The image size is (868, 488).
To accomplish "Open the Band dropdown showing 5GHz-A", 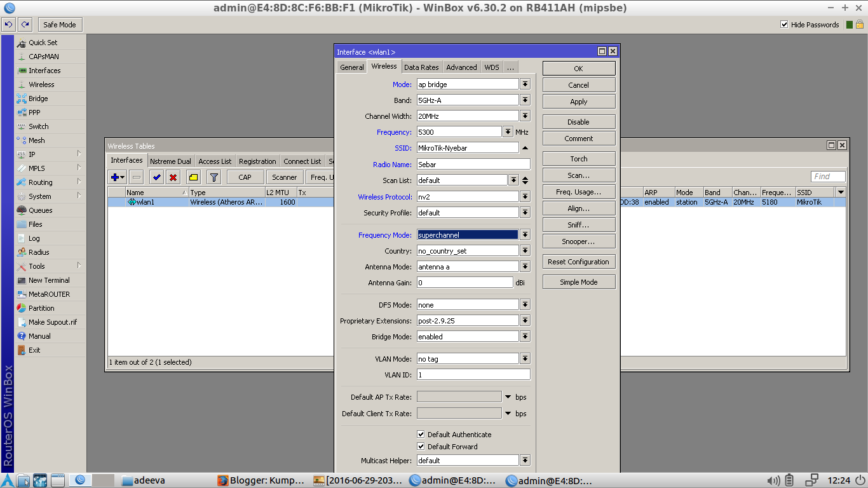I will coord(525,100).
